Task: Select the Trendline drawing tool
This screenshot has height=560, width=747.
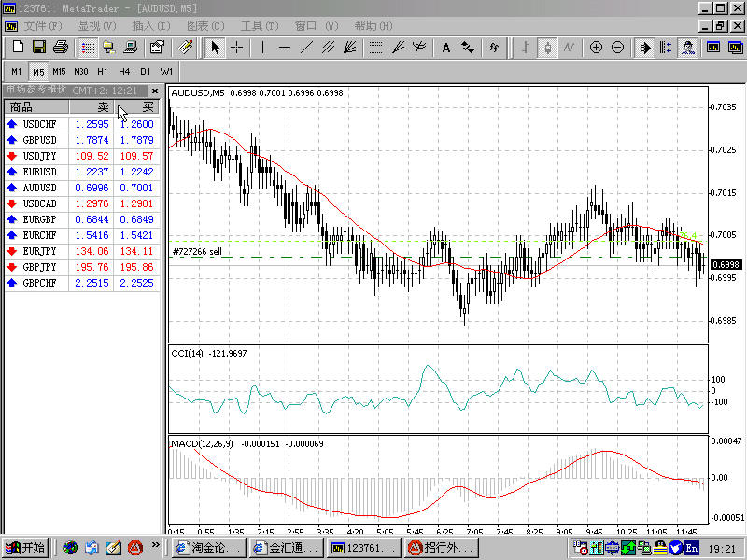Action: [x=306, y=48]
